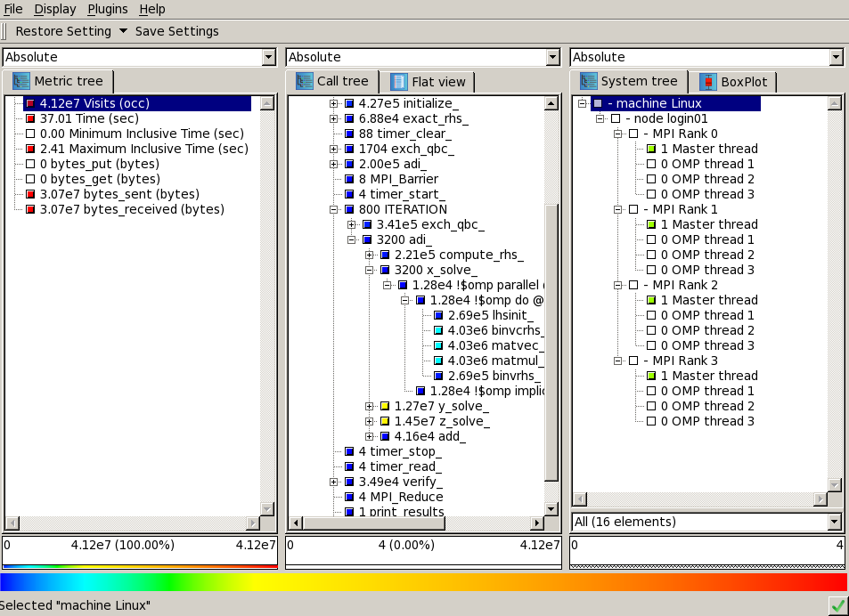Click the yellow square beside z_solve_

coord(385,421)
